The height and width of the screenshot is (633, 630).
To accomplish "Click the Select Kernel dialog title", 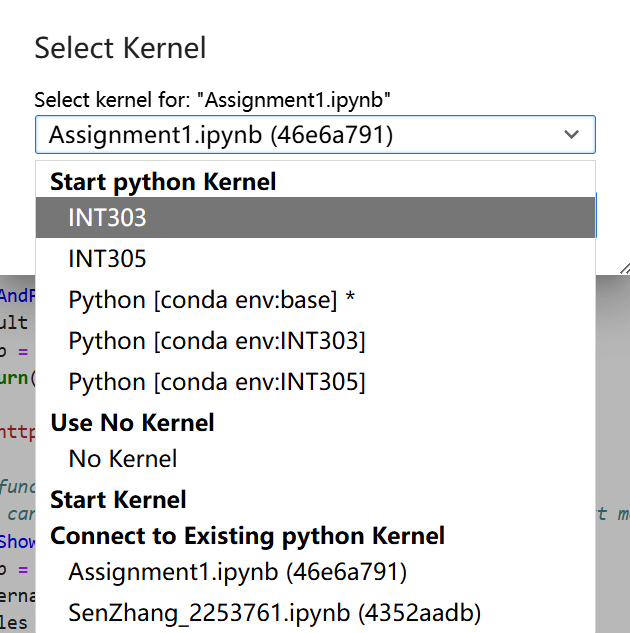I will (120, 47).
